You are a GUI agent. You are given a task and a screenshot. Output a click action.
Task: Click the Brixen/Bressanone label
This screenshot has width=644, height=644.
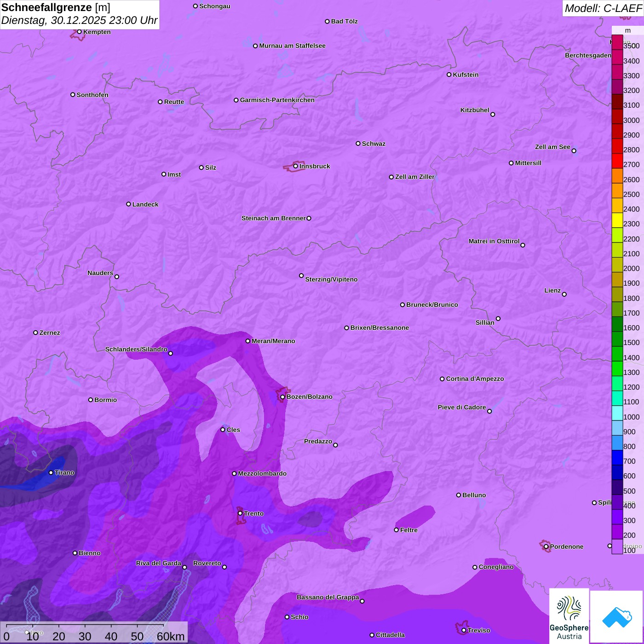click(379, 328)
